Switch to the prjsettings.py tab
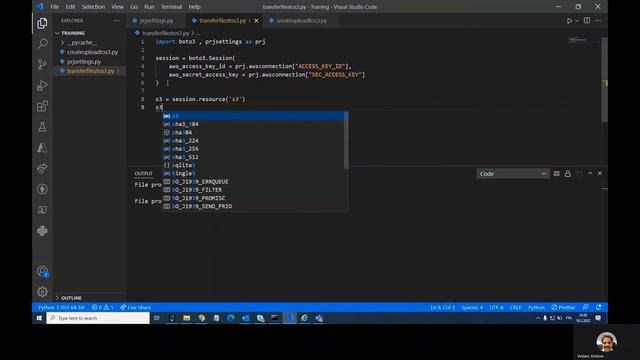Screen dimensions: 640x360 click(156, 20)
